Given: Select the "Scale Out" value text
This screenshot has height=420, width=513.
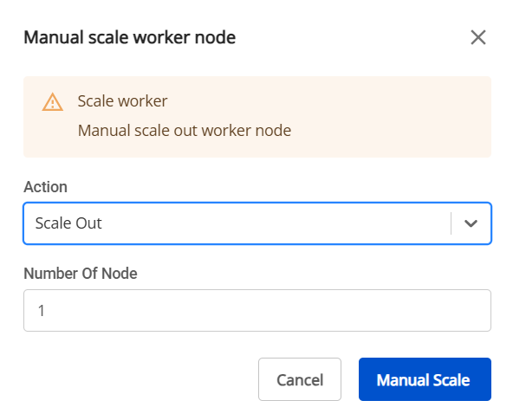Looking at the screenshot, I should click(x=68, y=223).
